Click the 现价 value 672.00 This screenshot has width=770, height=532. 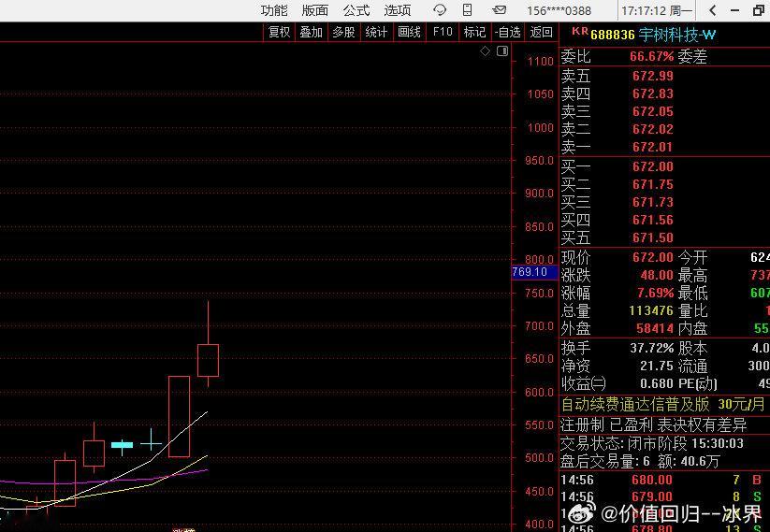(x=653, y=257)
